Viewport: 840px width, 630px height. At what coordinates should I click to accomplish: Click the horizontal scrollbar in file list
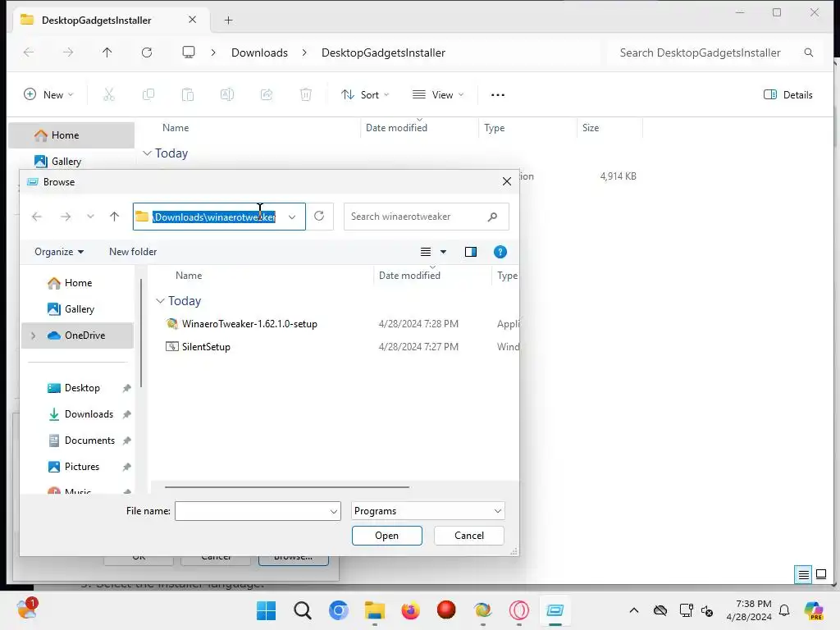(286, 487)
